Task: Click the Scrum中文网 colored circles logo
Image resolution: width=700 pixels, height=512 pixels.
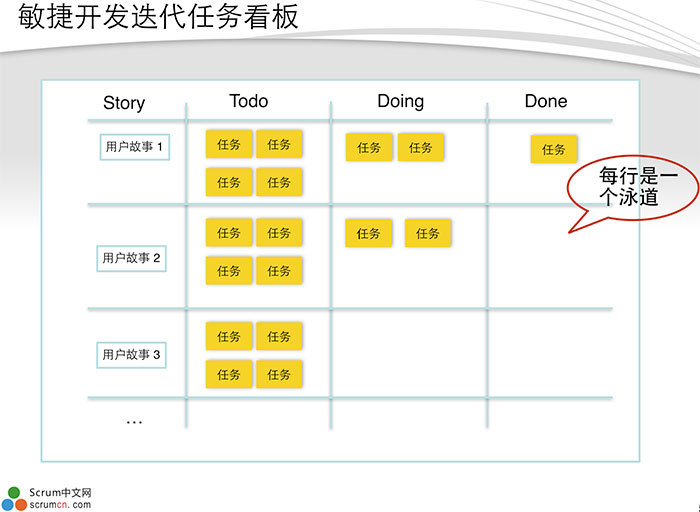Action: point(14,498)
